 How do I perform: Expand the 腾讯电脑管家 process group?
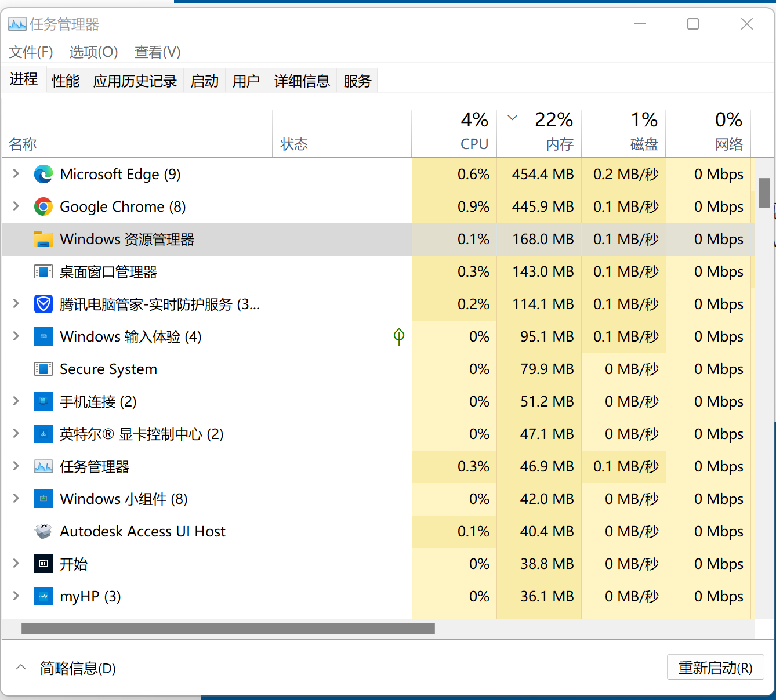(x=16, y=303)
